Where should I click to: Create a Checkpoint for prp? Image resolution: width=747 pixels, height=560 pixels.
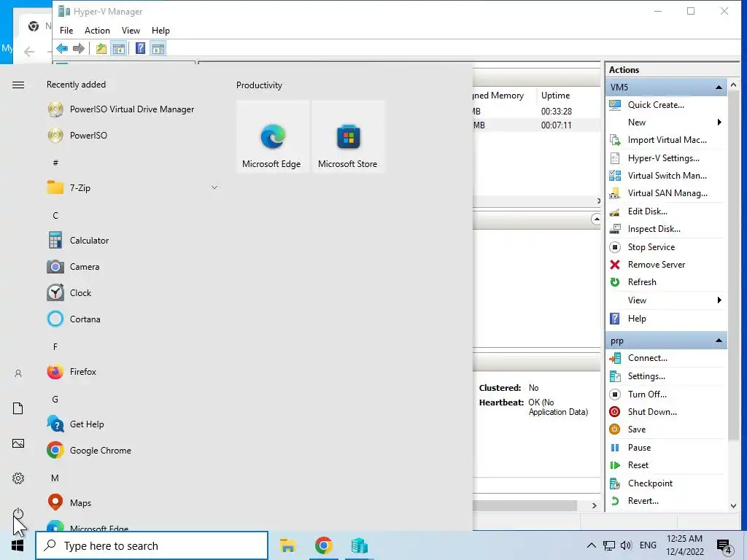click(x=650, y=483)
